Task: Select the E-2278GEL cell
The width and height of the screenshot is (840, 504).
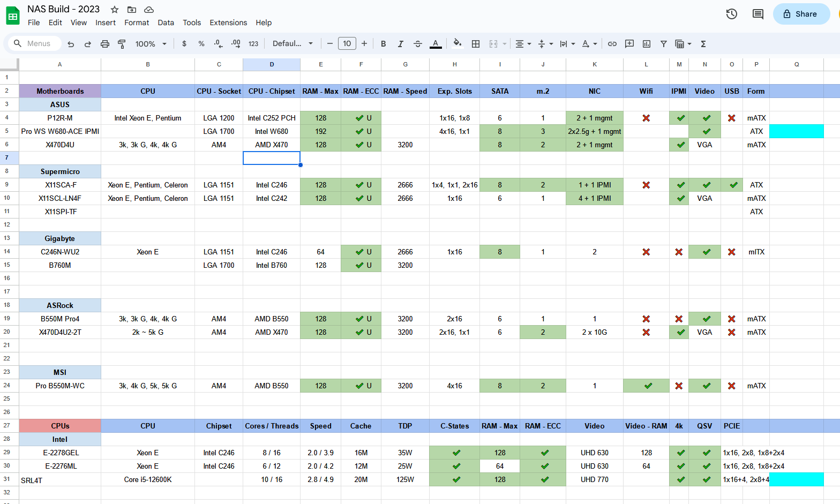Action: 60,453
